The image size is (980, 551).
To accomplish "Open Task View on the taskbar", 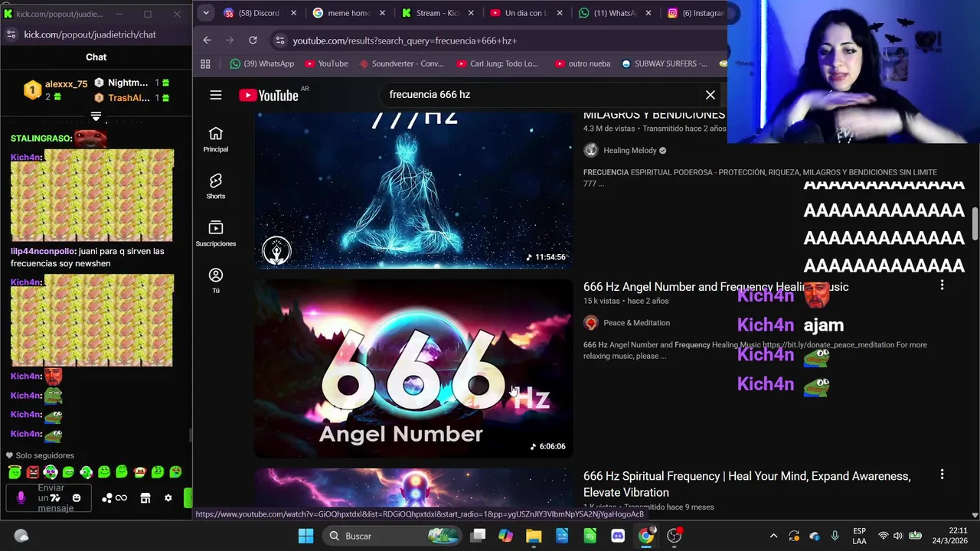I will coord(478,536).
